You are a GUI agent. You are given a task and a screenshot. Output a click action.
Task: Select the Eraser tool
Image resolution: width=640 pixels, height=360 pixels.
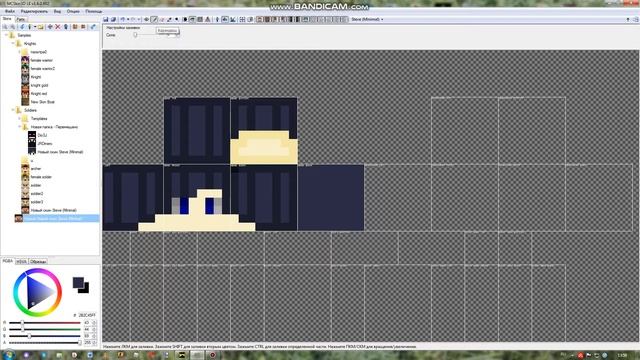tap(161, 19)
